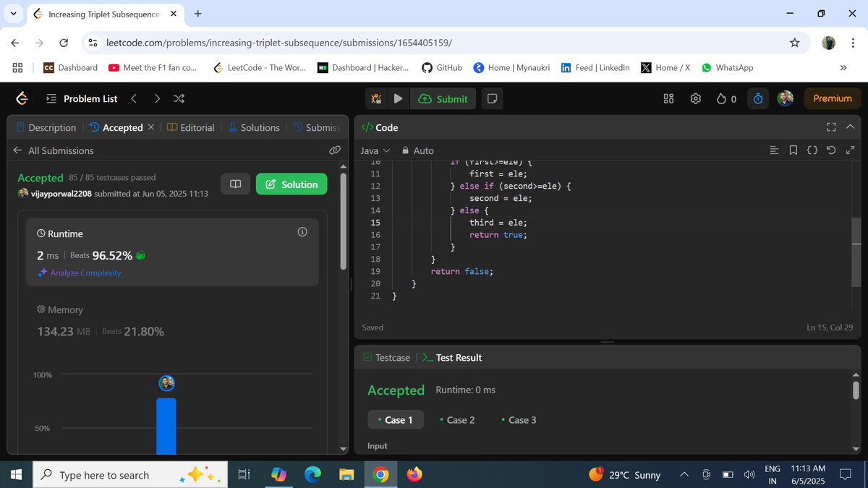Open Microsoft Edge from taskbar
This screenshot has width=868, height=488.
click(312, 475)
